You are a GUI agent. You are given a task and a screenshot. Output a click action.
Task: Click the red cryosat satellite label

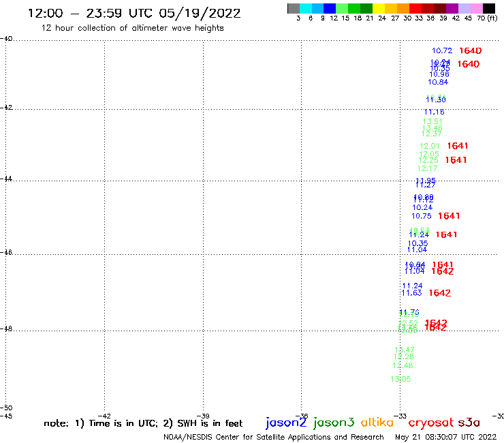click(430, 423)
